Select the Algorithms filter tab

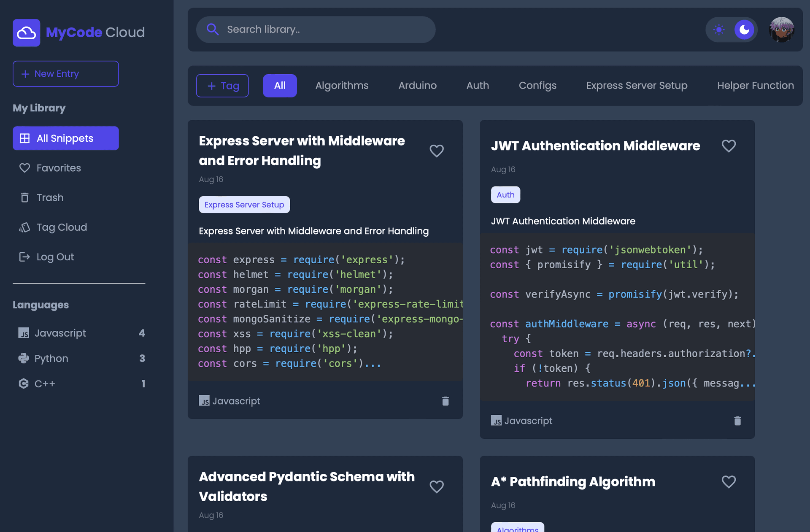(342, 86)
